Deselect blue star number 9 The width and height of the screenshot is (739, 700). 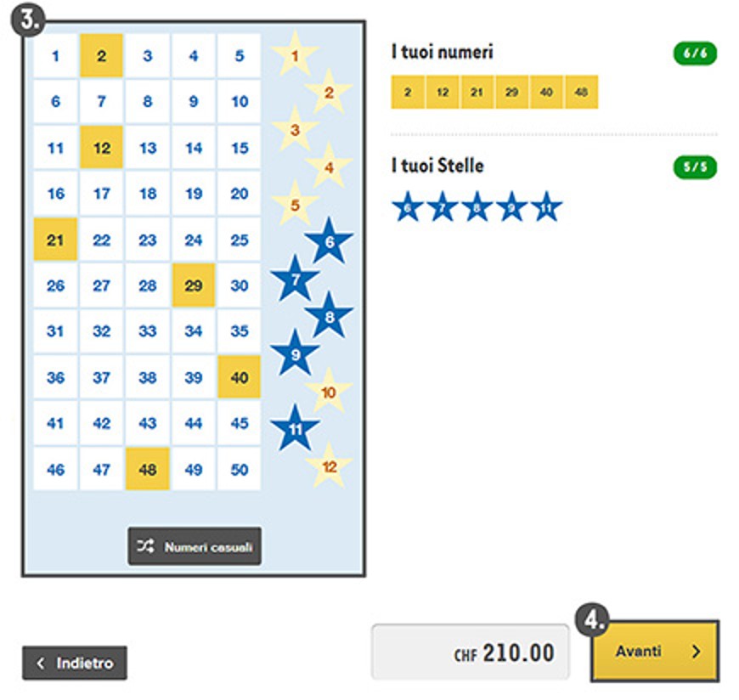pyautogui.click(x=295, y=353)
